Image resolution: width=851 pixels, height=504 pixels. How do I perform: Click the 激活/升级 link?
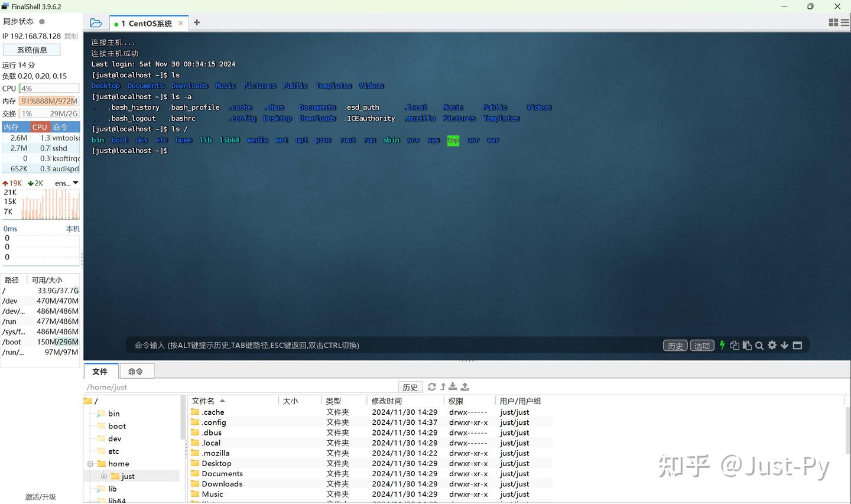(x=40, y=497)
